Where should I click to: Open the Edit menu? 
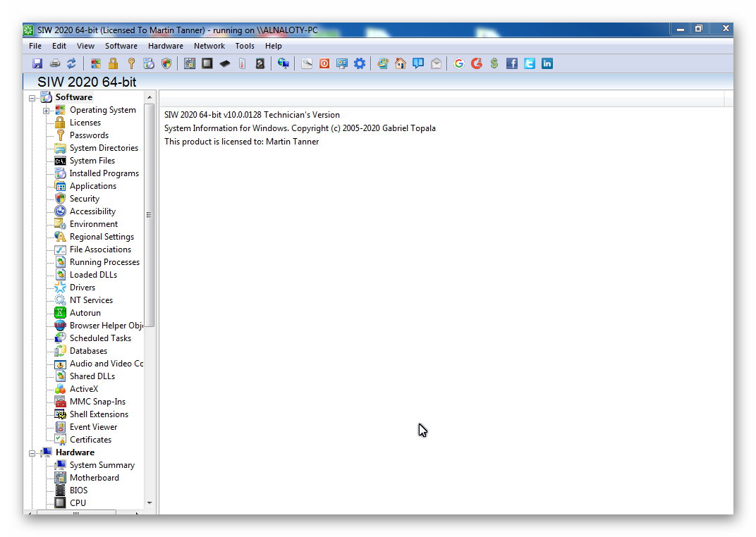[59, 46]
